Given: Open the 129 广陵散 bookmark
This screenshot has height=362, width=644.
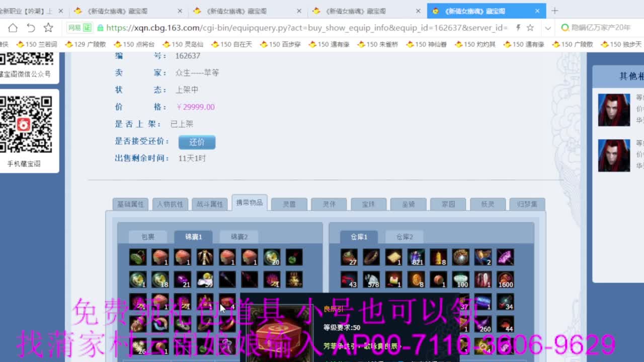Looking at the screenshot, I should pyautogui.click(x=86, y=44).
